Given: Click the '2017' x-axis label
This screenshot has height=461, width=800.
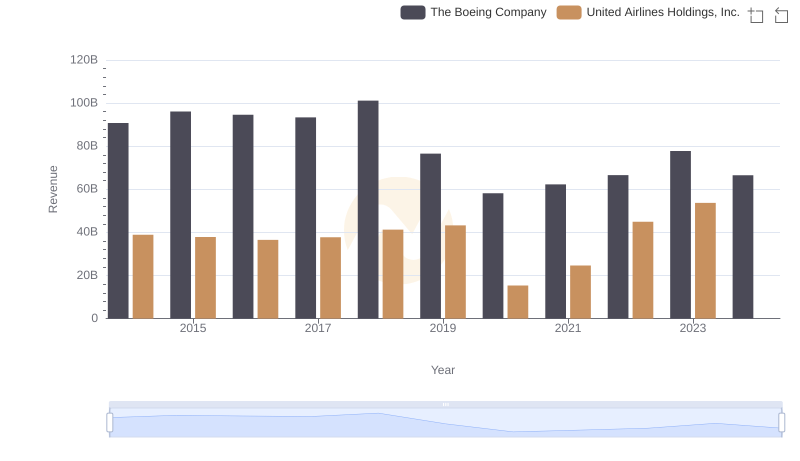Looking at the screenshot, I should pyautogui.click(x=318, y=328).
